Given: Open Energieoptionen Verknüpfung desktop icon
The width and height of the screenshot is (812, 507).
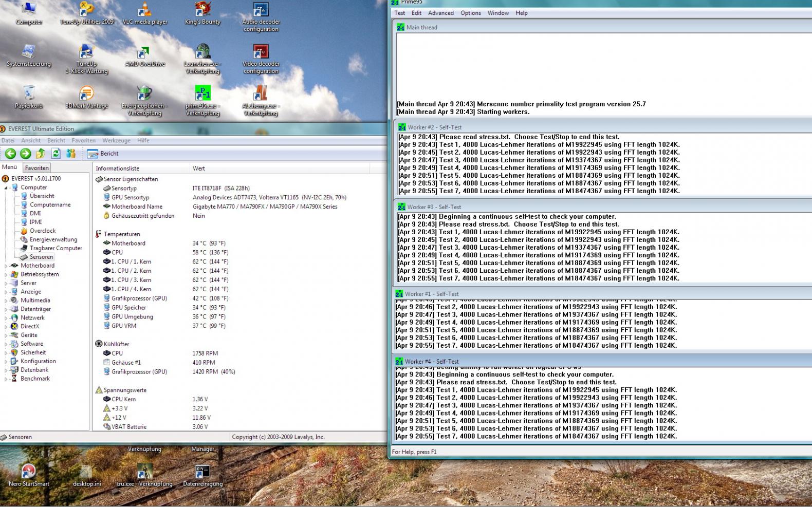Looking at the screenshot, I should (145, 101).
